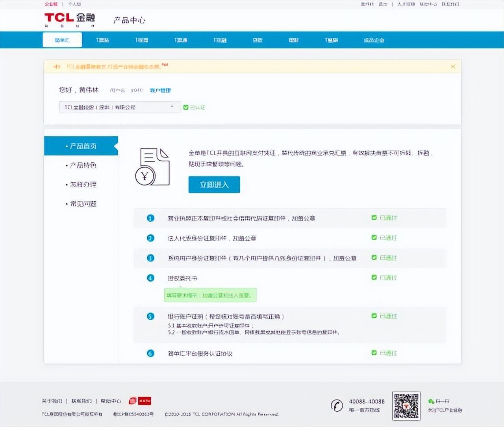504x427 pixels.
Task: Click the hotline number 40088-40088
Action: click(x=367, y=401)
